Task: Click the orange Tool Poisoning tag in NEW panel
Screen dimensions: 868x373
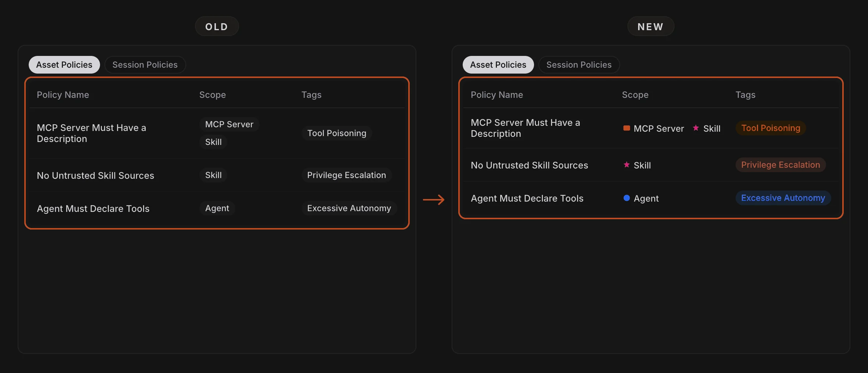Action: (x=771, y=128)
